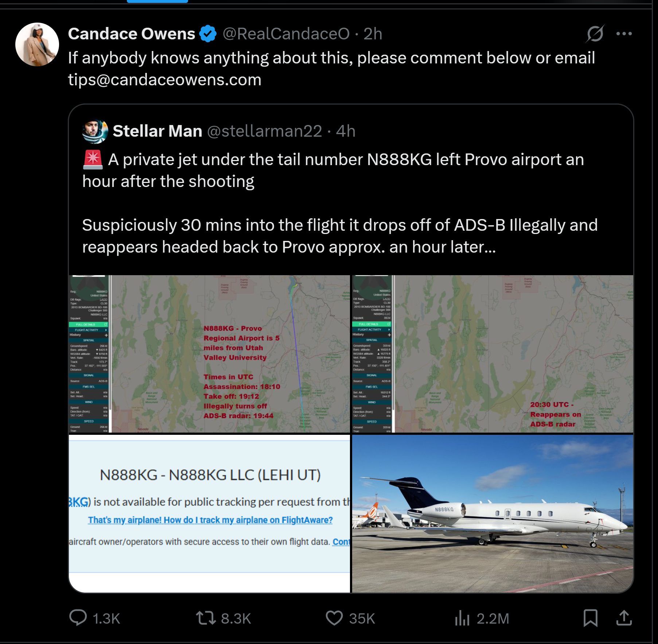The image size is (658, 644).
Task: Click the @stellarman22 handle
Action: (x=265, y=131)
